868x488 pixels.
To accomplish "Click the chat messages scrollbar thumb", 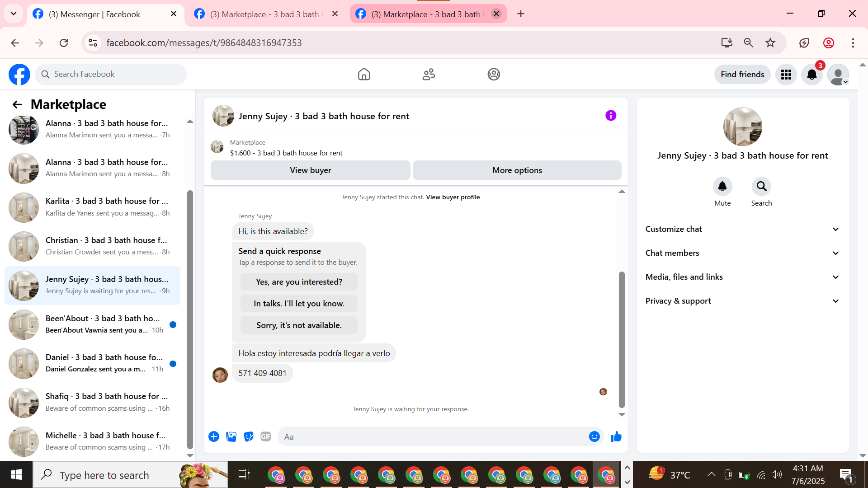I will pos(622,340).
